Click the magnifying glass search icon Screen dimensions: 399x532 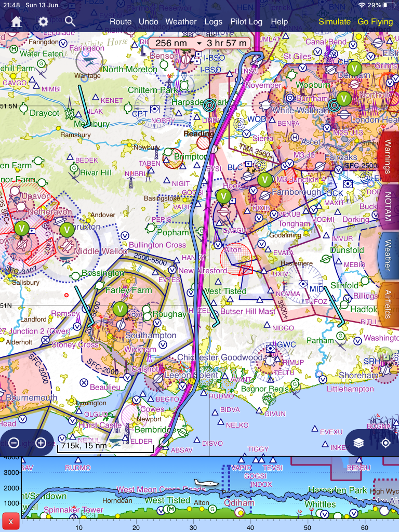70,21
